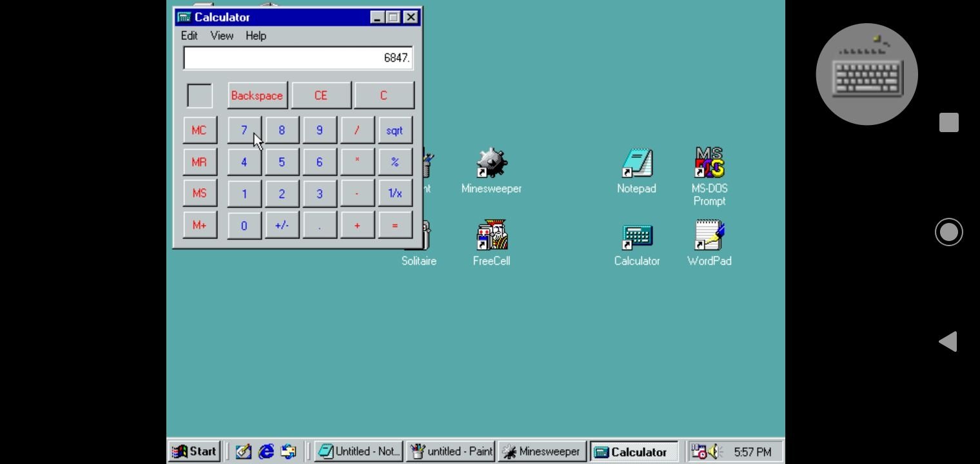Open the Edit menu in Calculator
The height and width of the screenshot is (464, 980).
189,36
